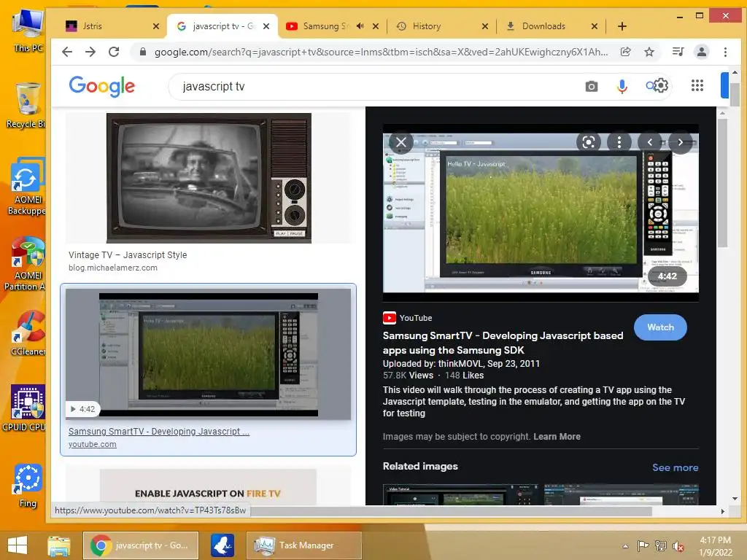
Task: Go back to the previous page
Action: coord(67,52)
